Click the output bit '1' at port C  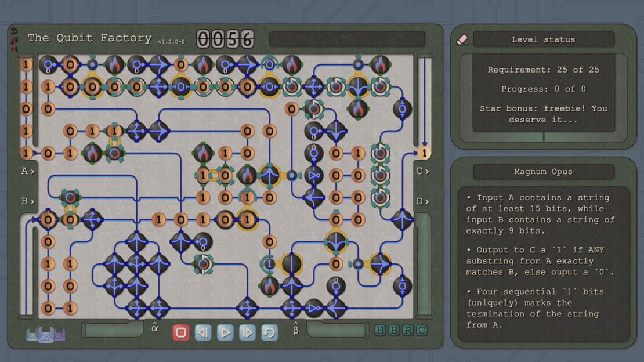point(424,153)
